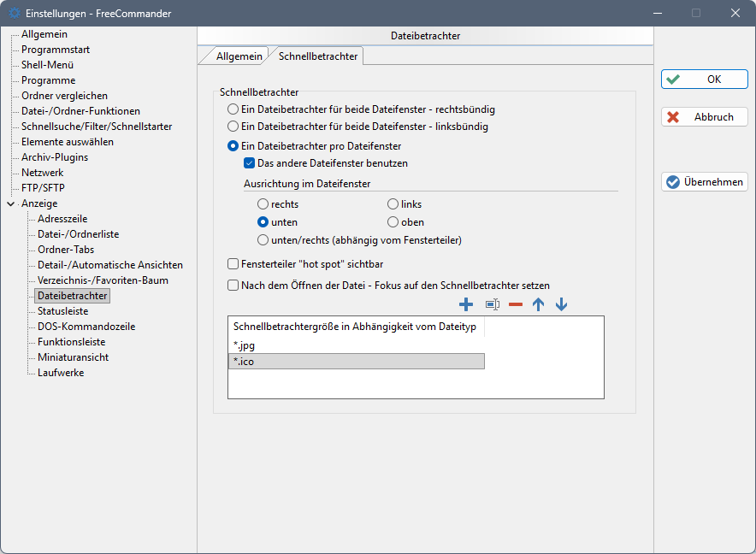756x554 pixels.
Task: Click the rename entry icon
Action: pos(492,304)
